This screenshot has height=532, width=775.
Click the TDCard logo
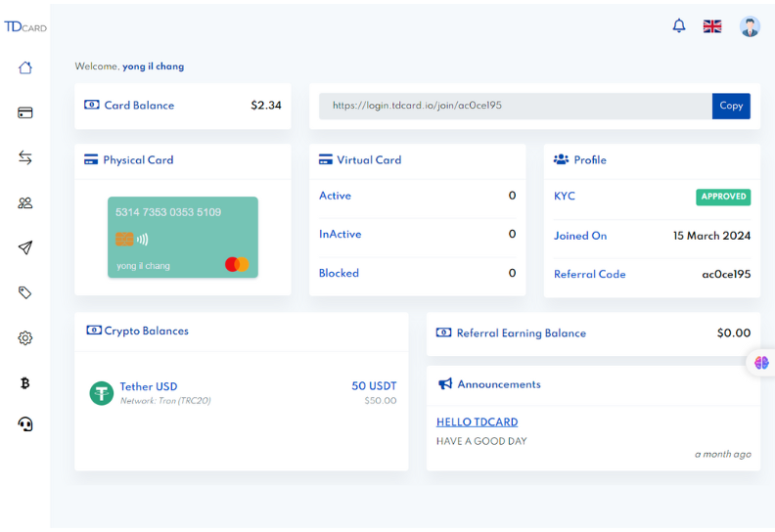pyautogui.click(x=25, y=26)
